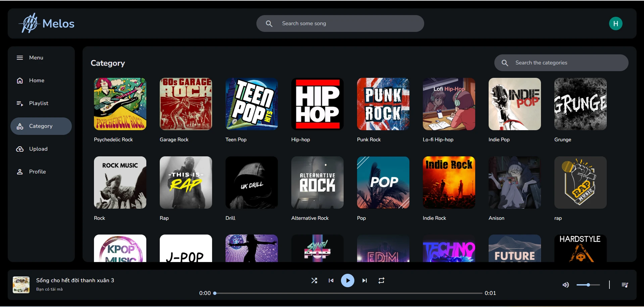Open Upload in the sidebar
Viewport: 644px width, 307px height.
[41, 149]
